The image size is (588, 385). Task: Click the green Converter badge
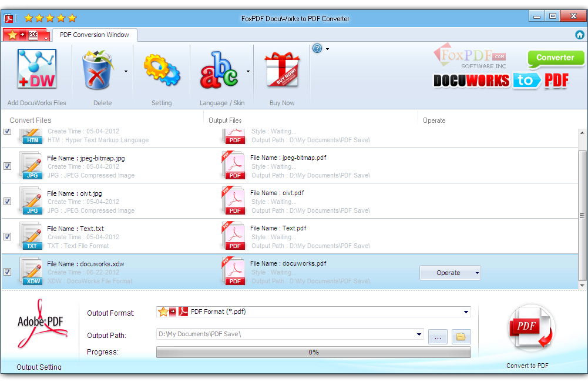[555, 58]
